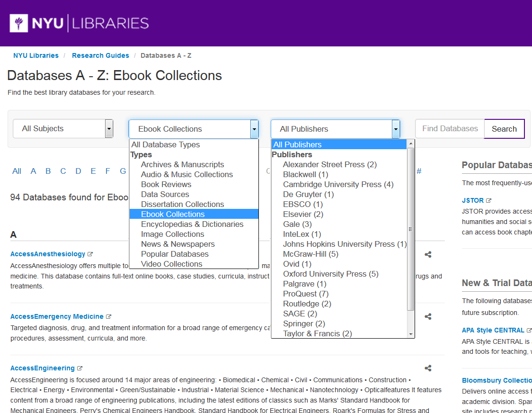The height and width of the screenshot is (413, 532).
Task: Choose Encyclopedias & Dictionaries type
Action: click(x=194, y=224)
